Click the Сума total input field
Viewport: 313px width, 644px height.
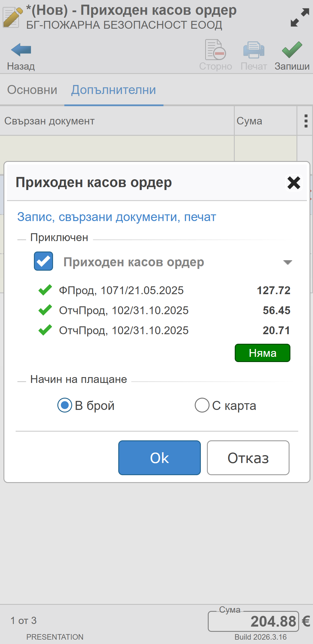253,621
